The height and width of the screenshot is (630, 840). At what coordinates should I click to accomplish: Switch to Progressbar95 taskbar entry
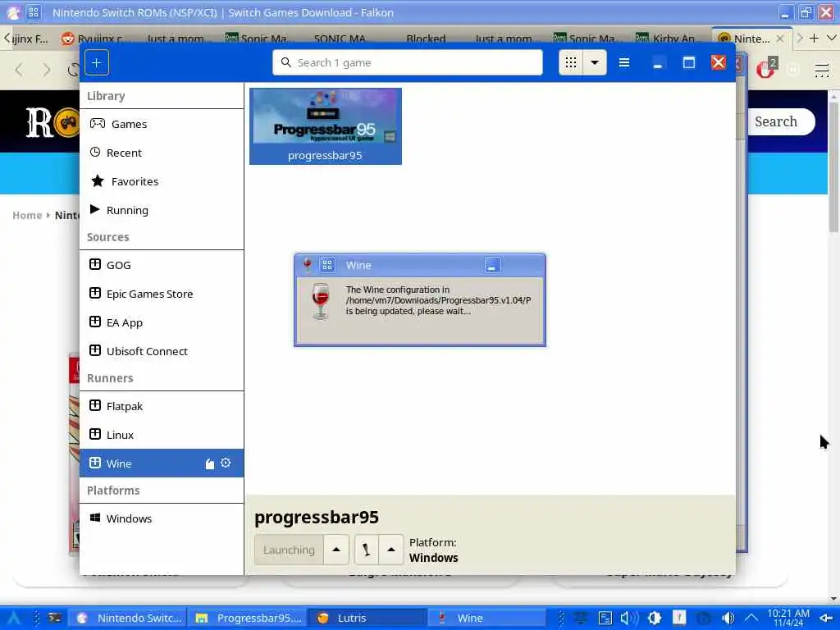249,619
